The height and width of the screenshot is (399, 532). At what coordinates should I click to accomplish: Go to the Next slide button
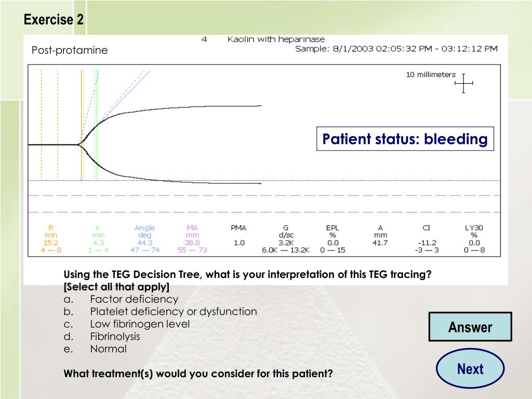(470, 368)
